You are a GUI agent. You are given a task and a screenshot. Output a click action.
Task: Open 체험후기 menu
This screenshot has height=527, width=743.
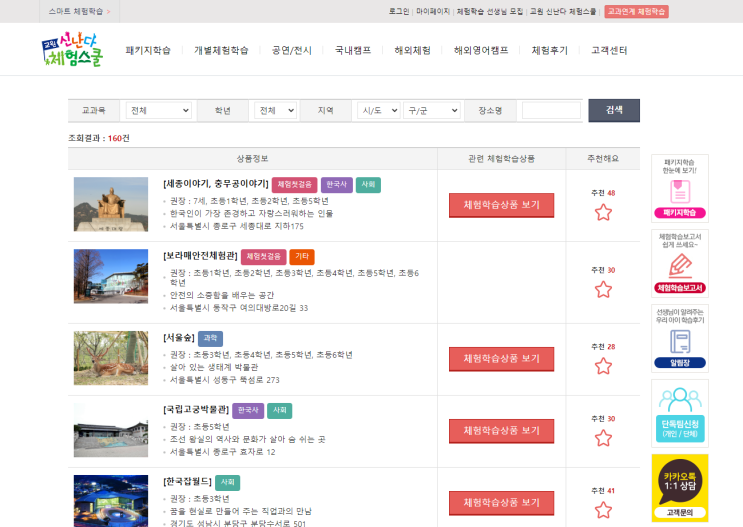549,50
